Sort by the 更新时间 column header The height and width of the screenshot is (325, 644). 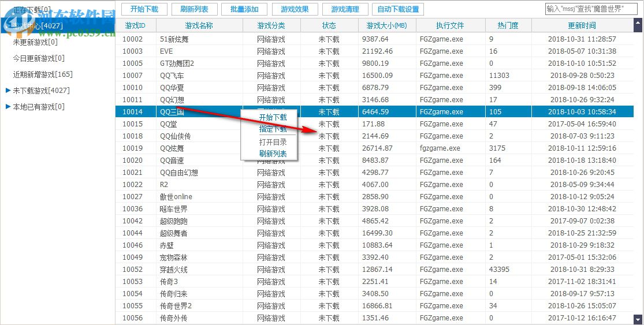pos(582,25)
